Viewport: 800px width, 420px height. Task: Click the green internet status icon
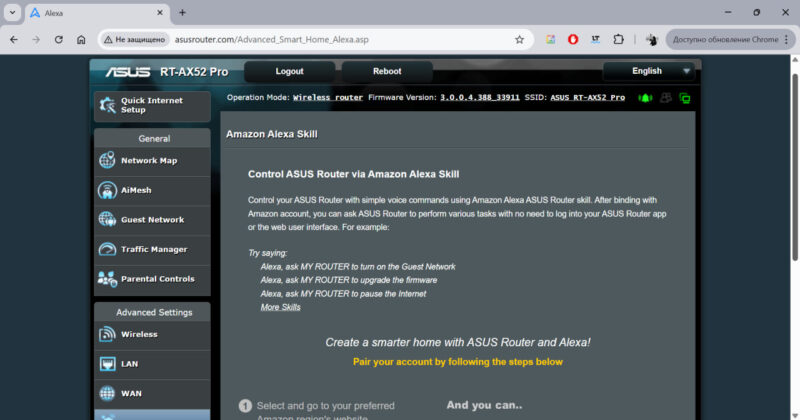(x=645, y=98)
